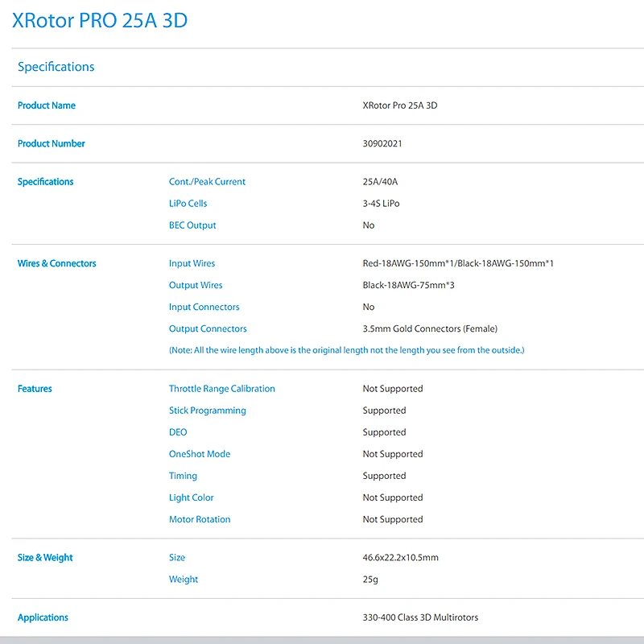Select the Red-18AWG-150mm input wires value

[458, 264]
